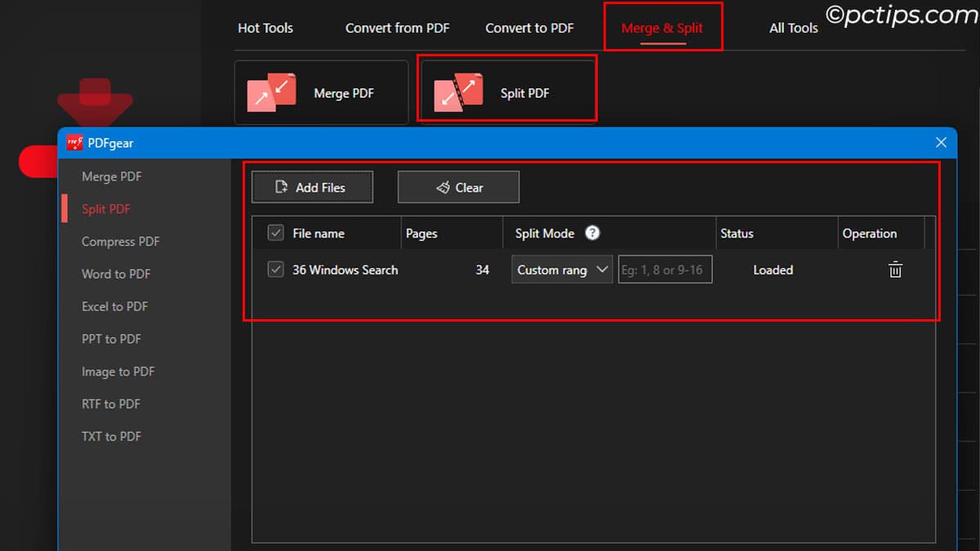The image size is (980, 551).
Task: Choose PPT to PDF in the sidebar
Action: click(x=111, y=339)
